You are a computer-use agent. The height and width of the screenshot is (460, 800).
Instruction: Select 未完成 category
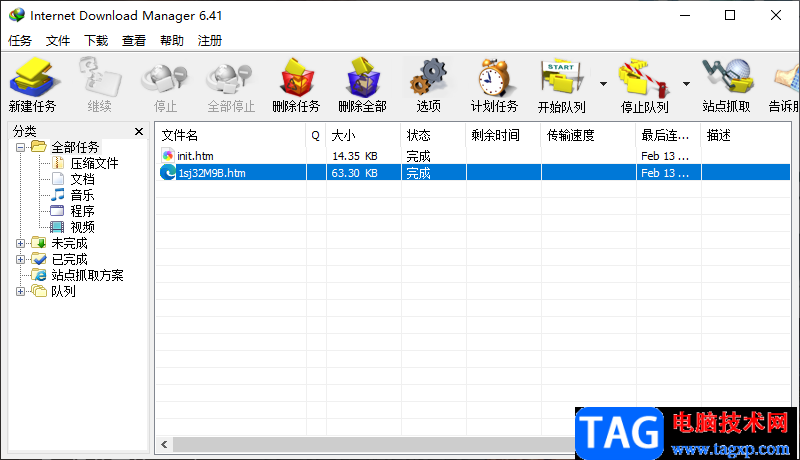[69, 243]
